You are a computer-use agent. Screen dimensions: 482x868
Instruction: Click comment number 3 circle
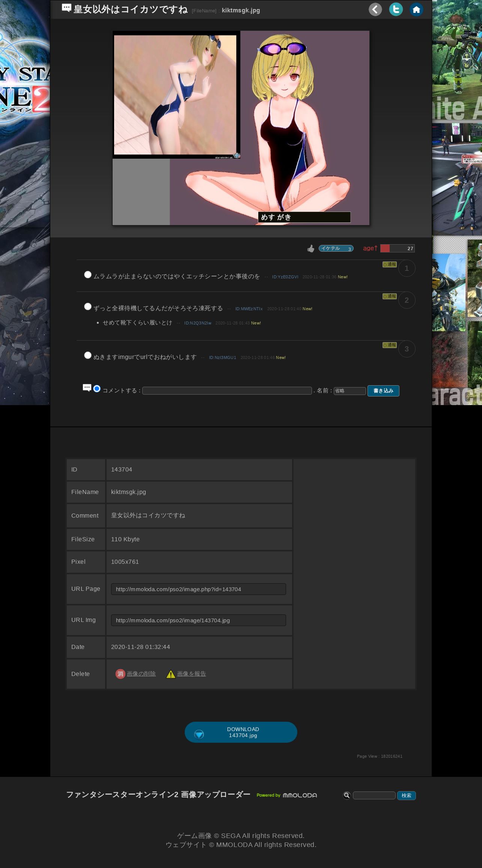click(x=407, y=349)
